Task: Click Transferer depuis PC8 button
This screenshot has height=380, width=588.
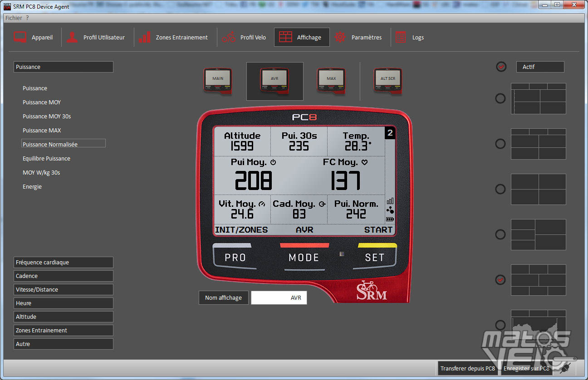Action: (x=468, y=368)
